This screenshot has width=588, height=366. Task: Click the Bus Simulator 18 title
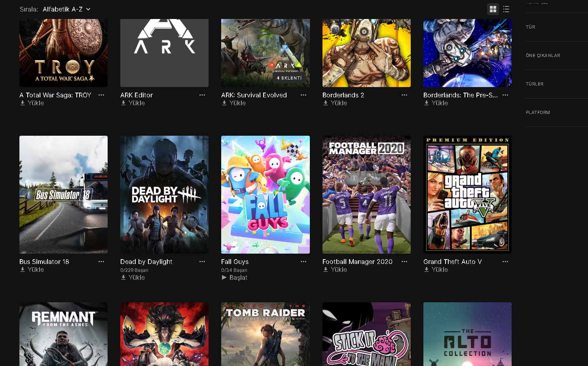44,262
